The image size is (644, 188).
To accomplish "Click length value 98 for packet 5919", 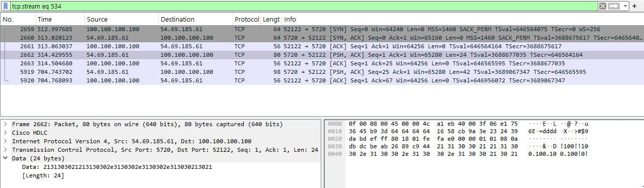I will pos(277,72).
